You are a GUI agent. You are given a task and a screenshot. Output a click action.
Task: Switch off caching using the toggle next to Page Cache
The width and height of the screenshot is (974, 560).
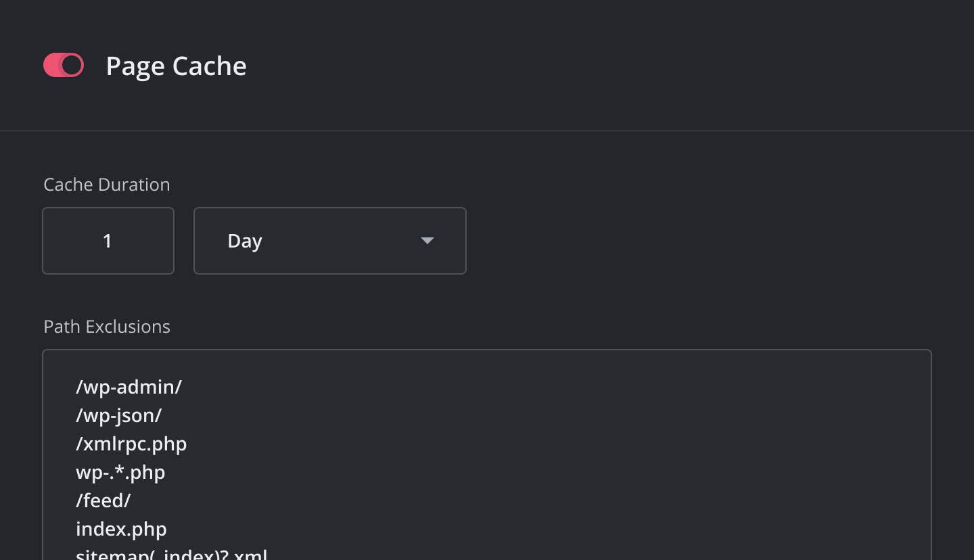63,65
